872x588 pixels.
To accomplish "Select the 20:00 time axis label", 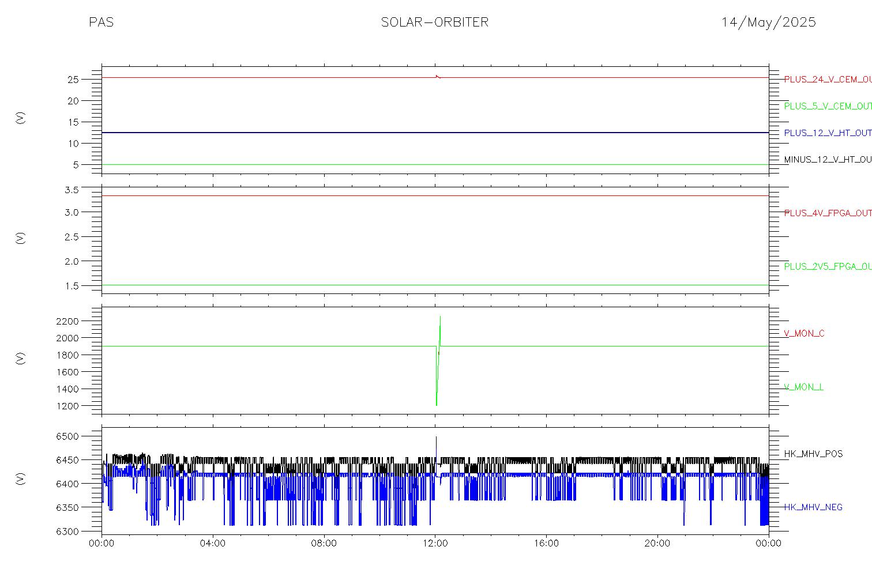I will 657,543.
